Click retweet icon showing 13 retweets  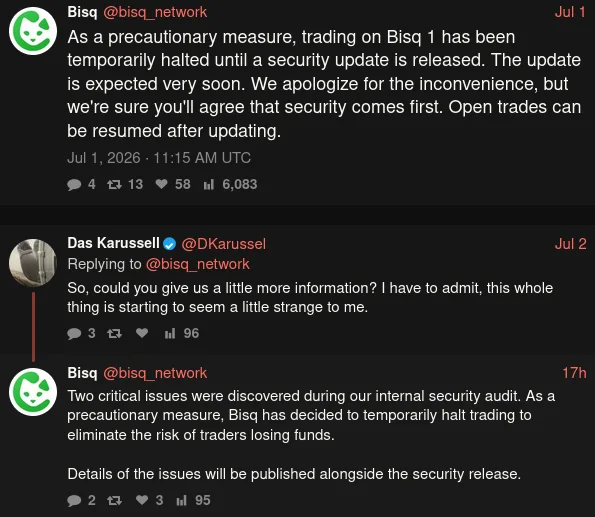click(114, 185)
